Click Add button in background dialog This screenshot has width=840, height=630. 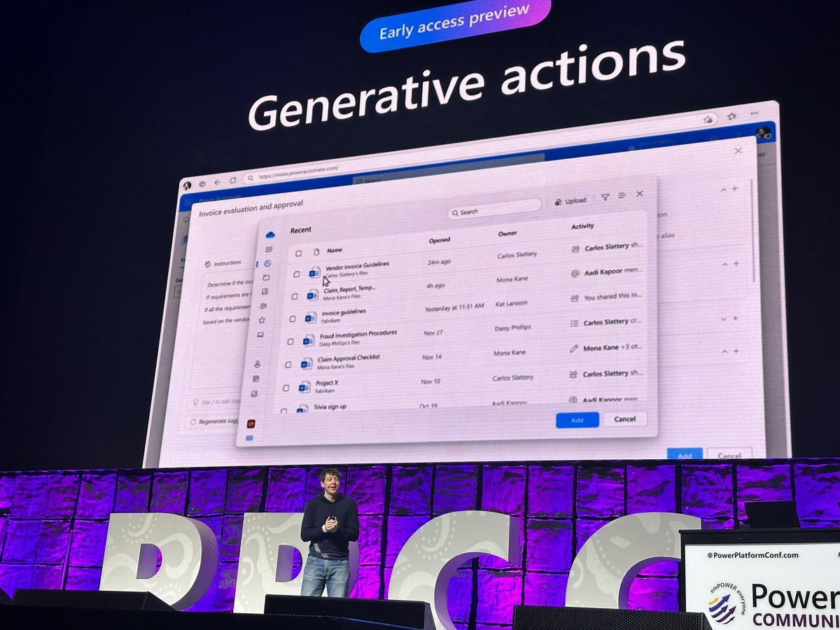685,455
